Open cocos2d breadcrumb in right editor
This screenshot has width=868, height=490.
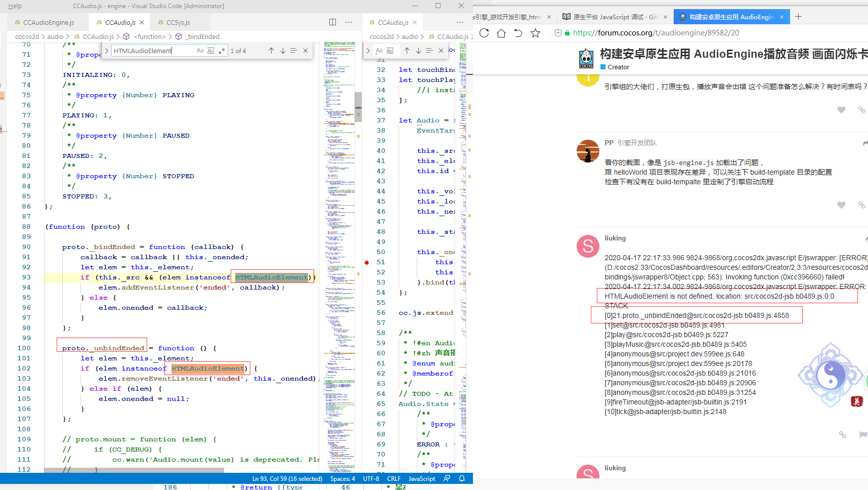(381, 36)
